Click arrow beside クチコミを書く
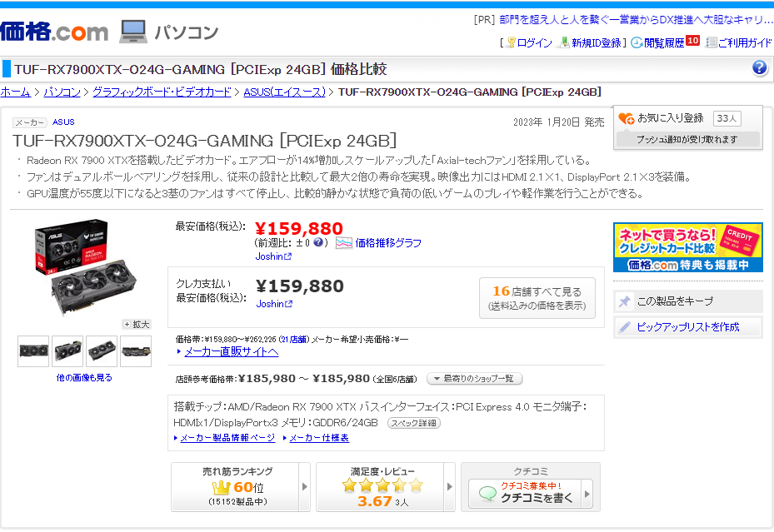The width and height of the screenshot is (774, 532). coord(587,493)
